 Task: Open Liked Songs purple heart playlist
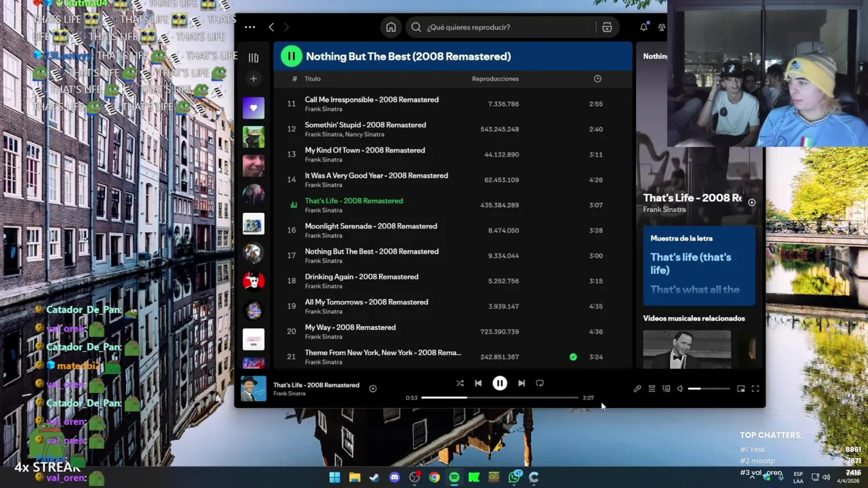(x=254, y=108)
